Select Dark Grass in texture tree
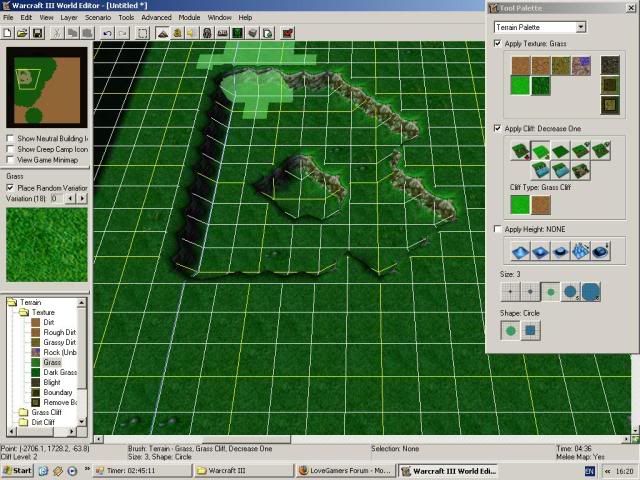The height and width of the screenshot is (480, 640). coord(60,372)
